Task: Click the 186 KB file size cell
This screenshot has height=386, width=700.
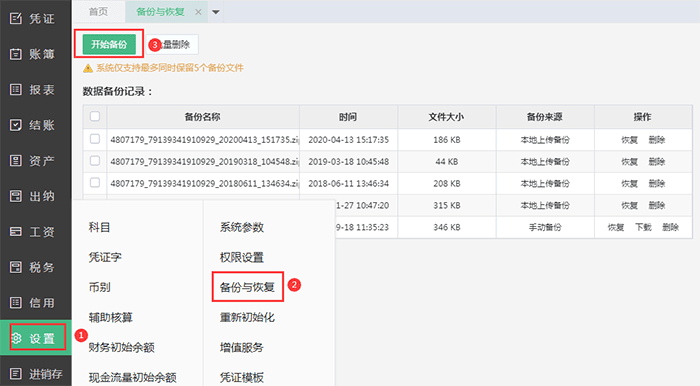Action: pyautogui.click(x=446, y=140)
